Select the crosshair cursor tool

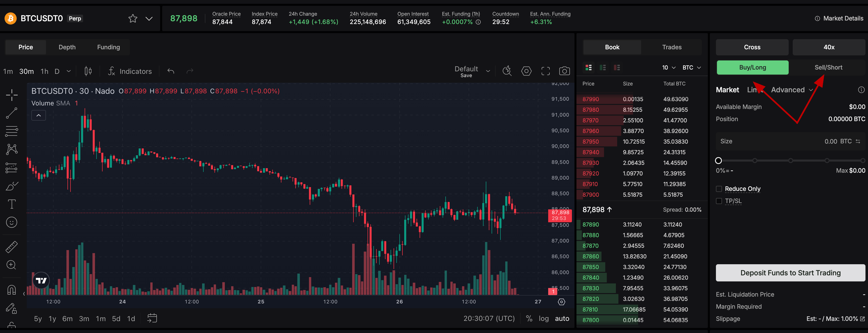(12, 95)
